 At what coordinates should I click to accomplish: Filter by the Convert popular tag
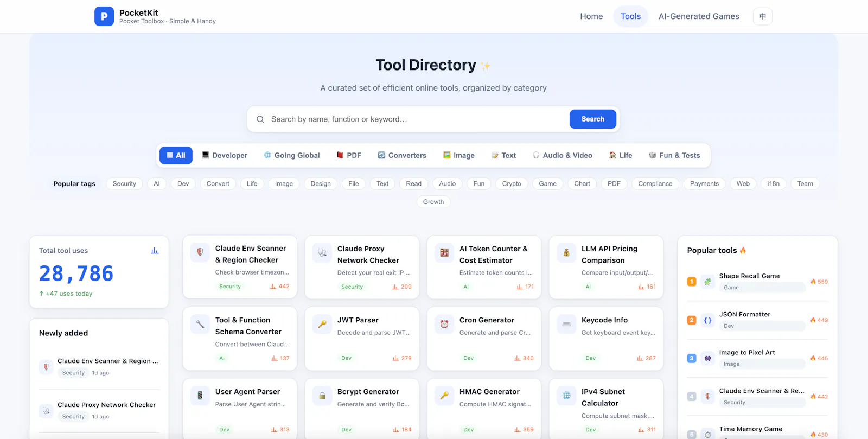tap(218, 183)
